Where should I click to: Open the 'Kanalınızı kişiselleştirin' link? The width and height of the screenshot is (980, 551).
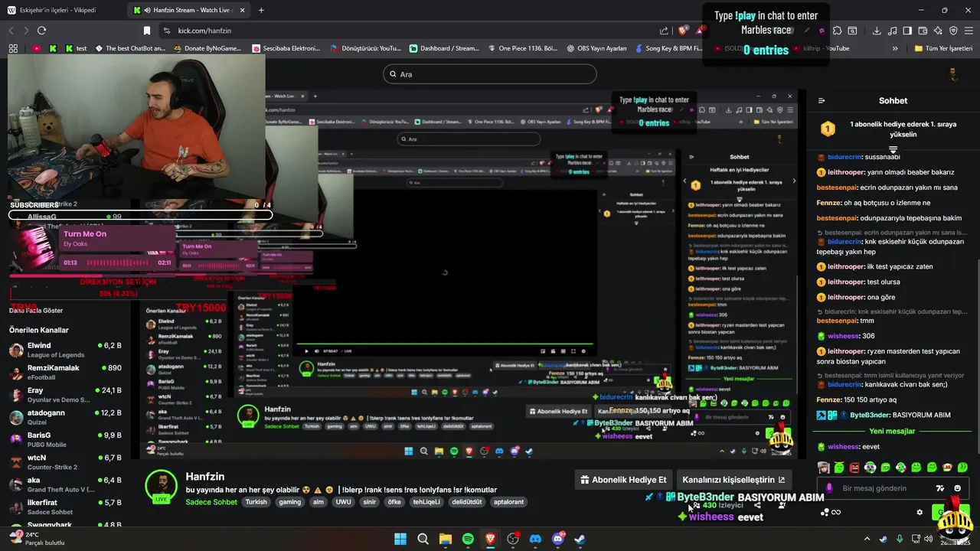tap(733, 480)
